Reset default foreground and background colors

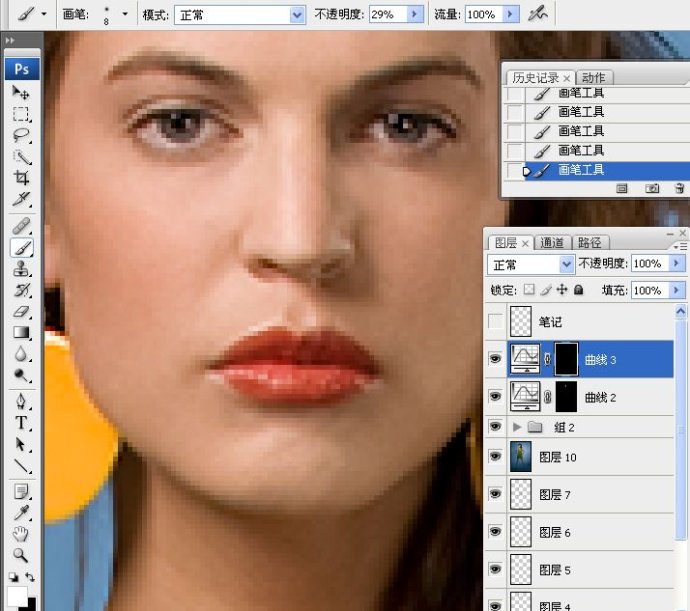click(14, 577)
